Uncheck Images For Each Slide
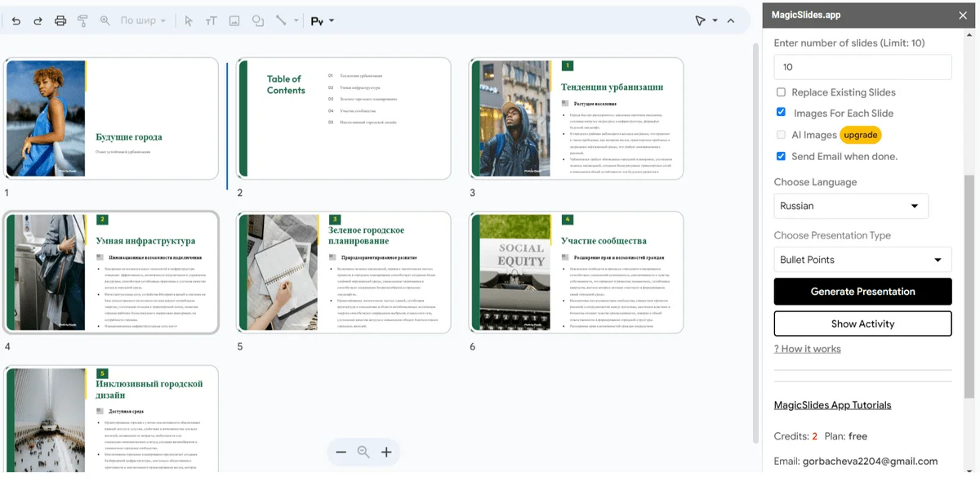980x482 pixels. (x=782, y=113)
